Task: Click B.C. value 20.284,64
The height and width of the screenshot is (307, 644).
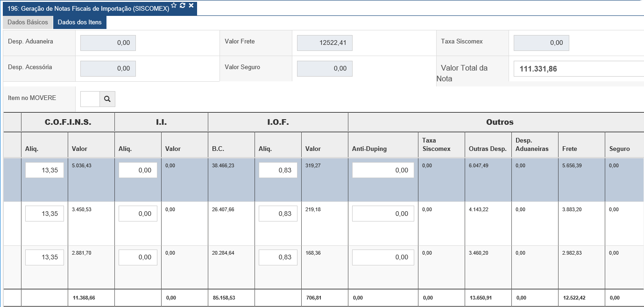Action: pos(223,253)
